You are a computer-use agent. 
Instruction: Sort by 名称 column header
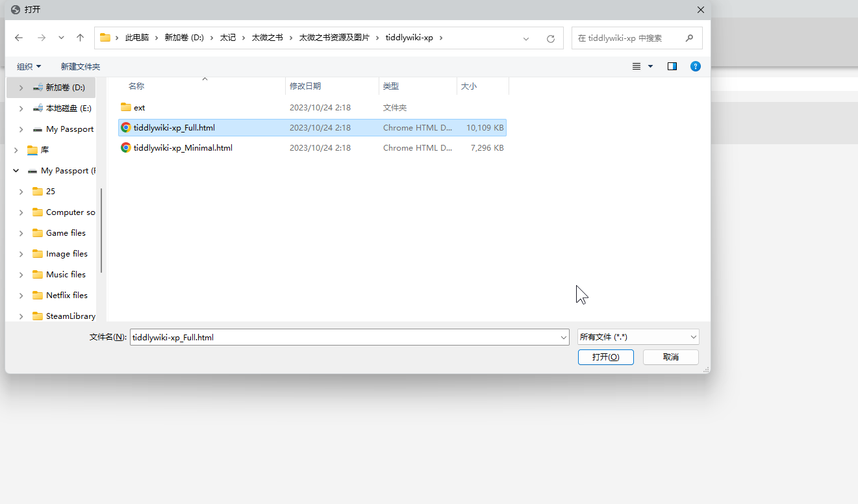pyautogui.click(x=136, y=86)
